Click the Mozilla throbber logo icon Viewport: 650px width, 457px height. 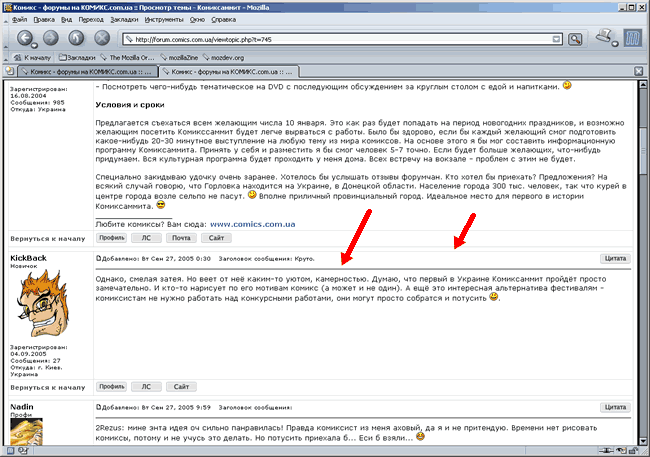point(633,38)
